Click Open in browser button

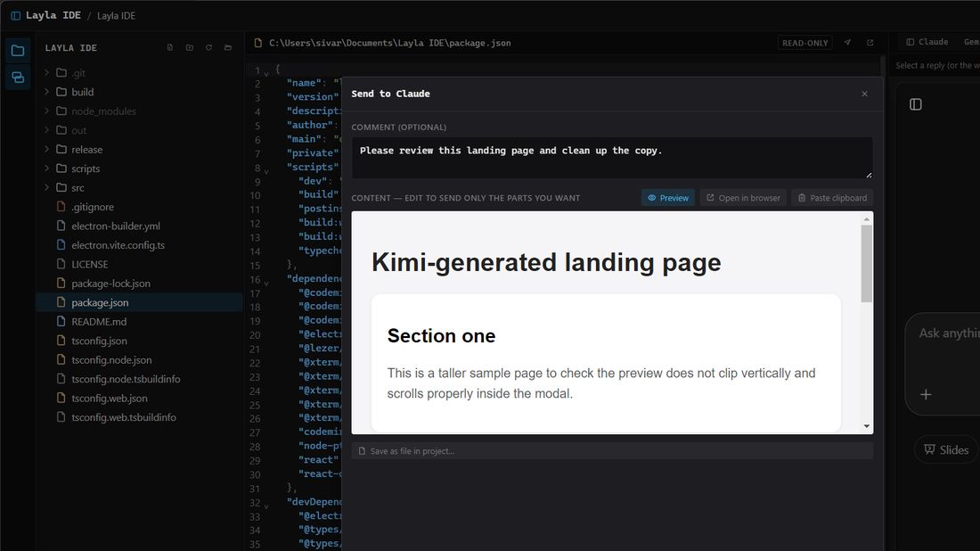743,198
